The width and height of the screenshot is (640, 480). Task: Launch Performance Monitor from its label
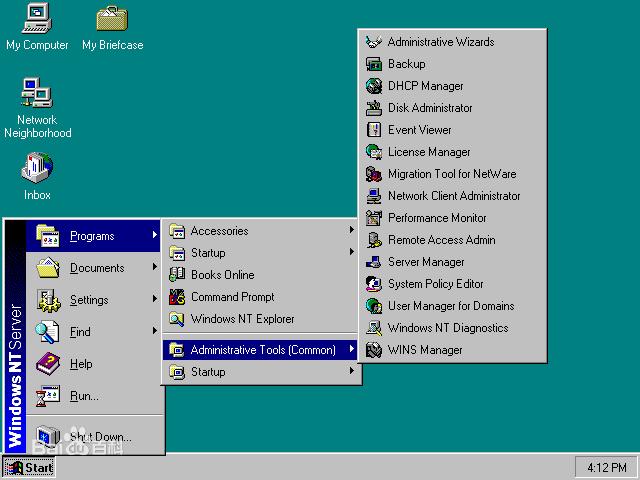point(437,218)
